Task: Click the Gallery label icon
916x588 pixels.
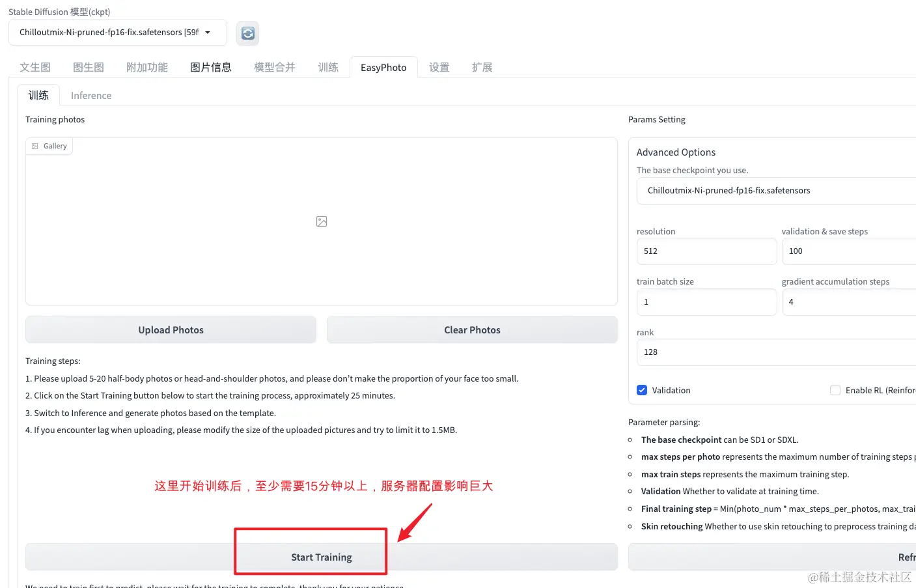Action: click(35, 147)
